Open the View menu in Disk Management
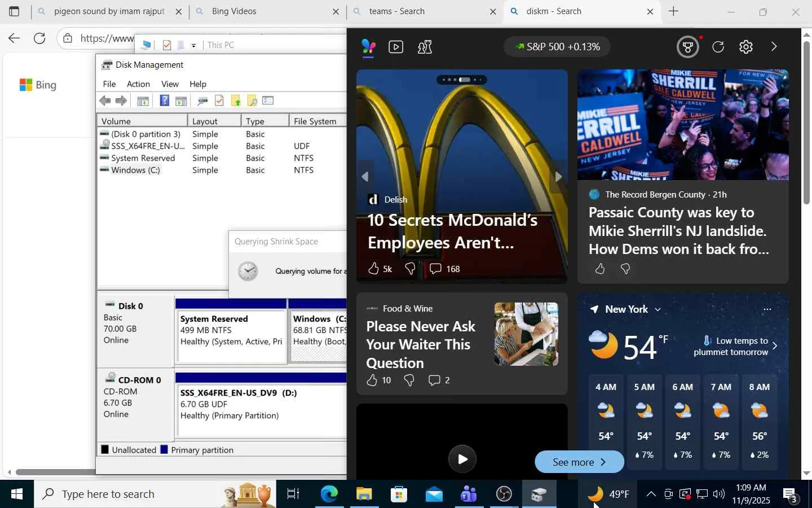 pyautogui.click(x=170, y=84)
